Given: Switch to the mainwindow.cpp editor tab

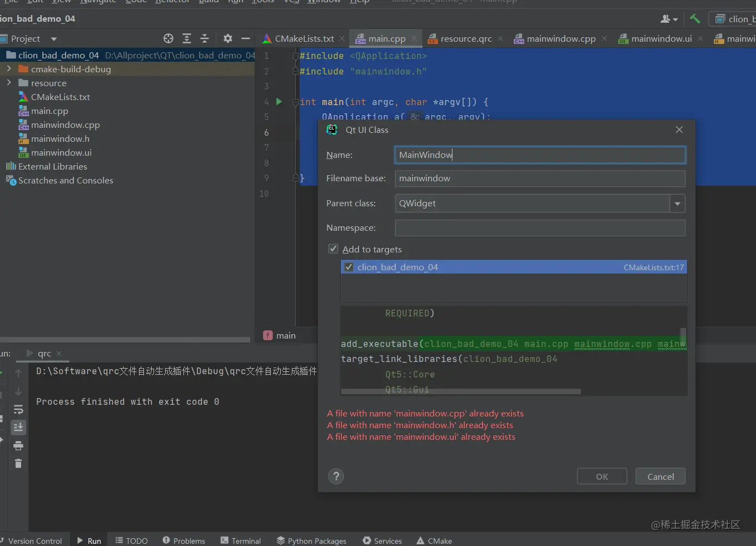Looking at the screenshot, I should 560,38.
